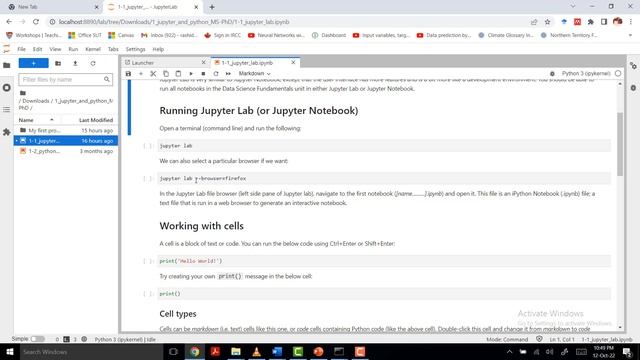Screen dimensions: 640x360
Task: Open a new Chrome tab with plus button
Action: coord(212,7)
